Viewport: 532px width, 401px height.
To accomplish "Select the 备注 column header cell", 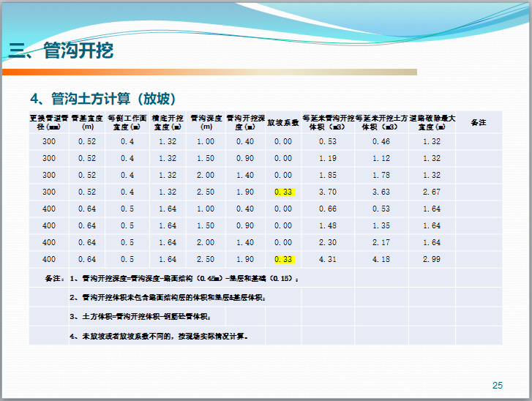I will pyautogui.click(x=479, y=122).
